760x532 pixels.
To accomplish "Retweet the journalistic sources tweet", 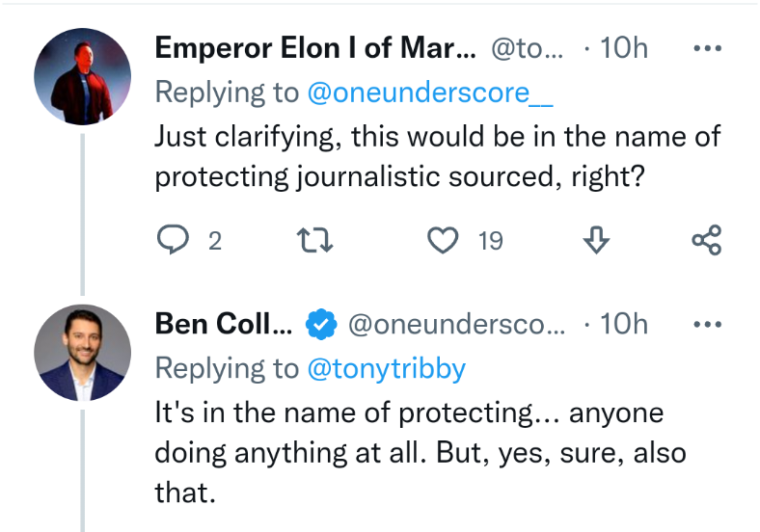I will click(314, 240).
